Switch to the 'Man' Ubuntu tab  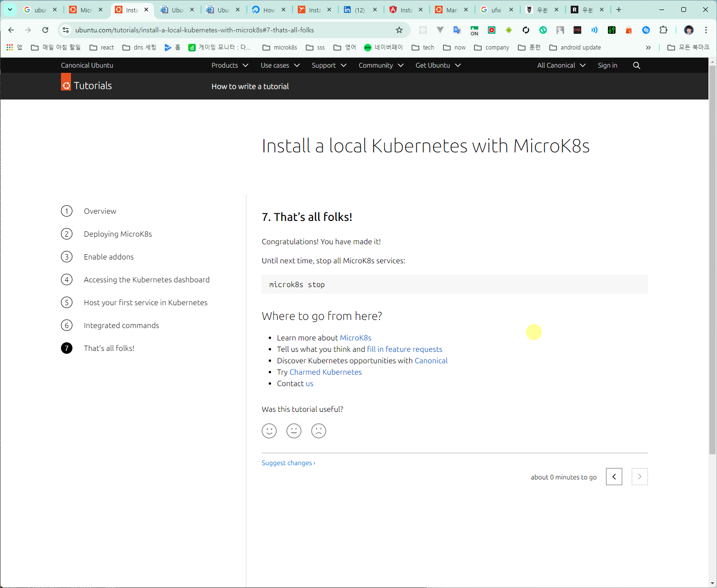pos(452,10)
